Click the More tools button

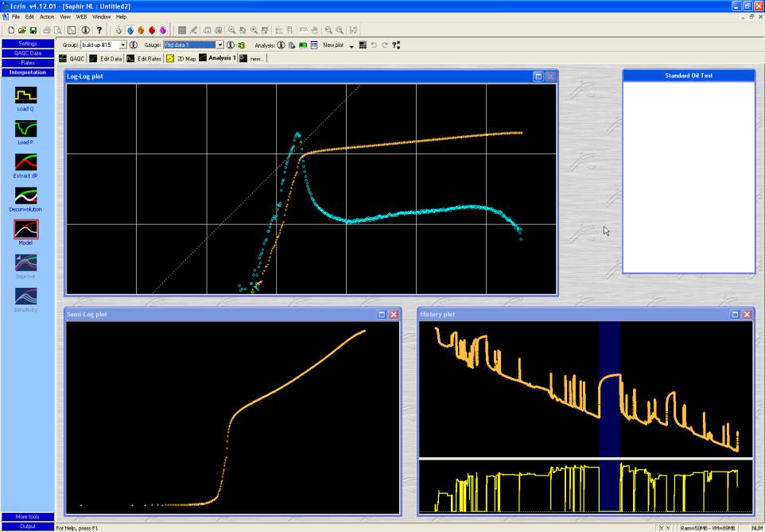pos(28,517)
